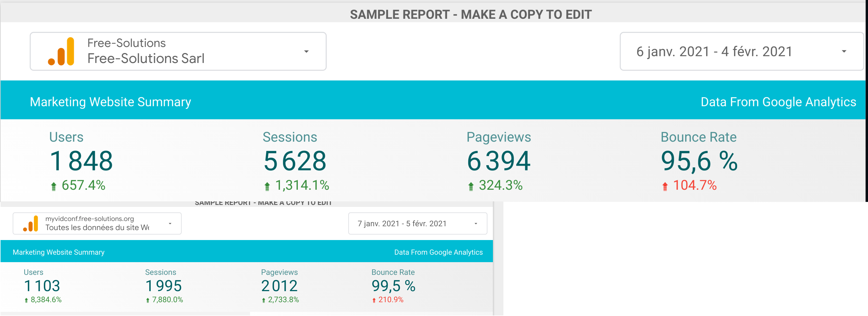
Task: Click the Analytics logo beside myvidconf.free-solutions.org
Action: 30,223
